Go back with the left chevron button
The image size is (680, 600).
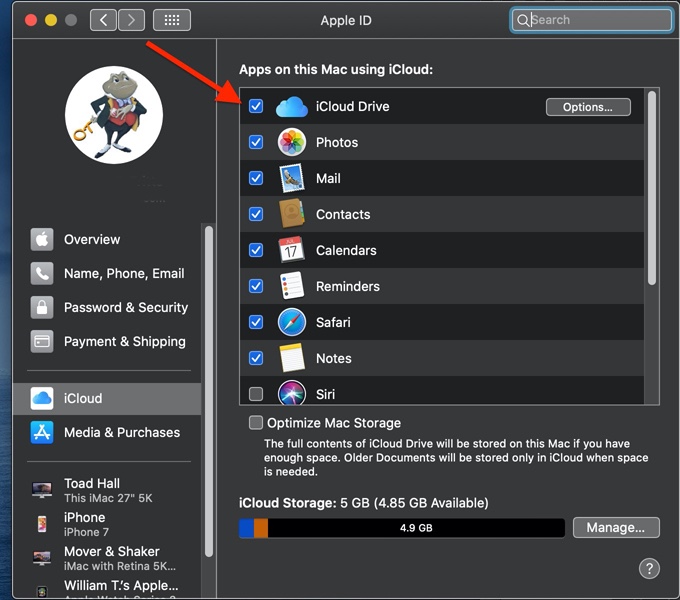click(103, 20)
